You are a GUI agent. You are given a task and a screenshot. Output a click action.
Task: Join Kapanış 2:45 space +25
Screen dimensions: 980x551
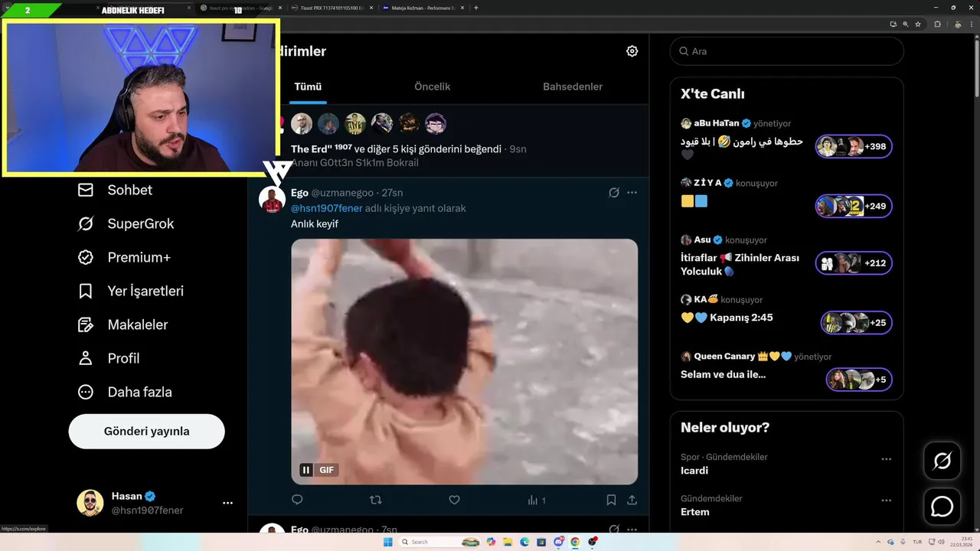pos(856,322)
